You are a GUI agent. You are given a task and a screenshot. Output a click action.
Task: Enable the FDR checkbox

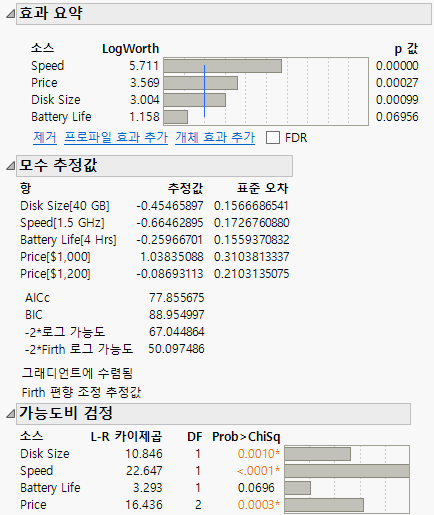pyautogui.click(x=273, y=137)
